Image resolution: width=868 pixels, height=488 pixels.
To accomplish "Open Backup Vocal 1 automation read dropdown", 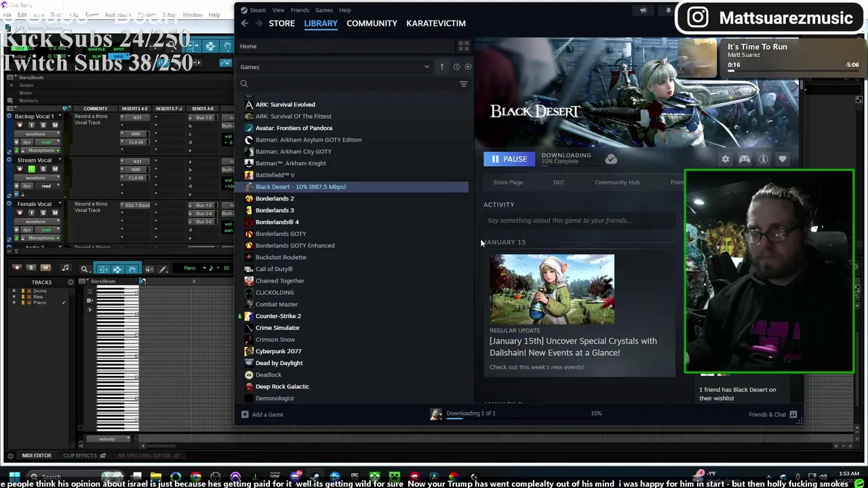I will [46, 142].
